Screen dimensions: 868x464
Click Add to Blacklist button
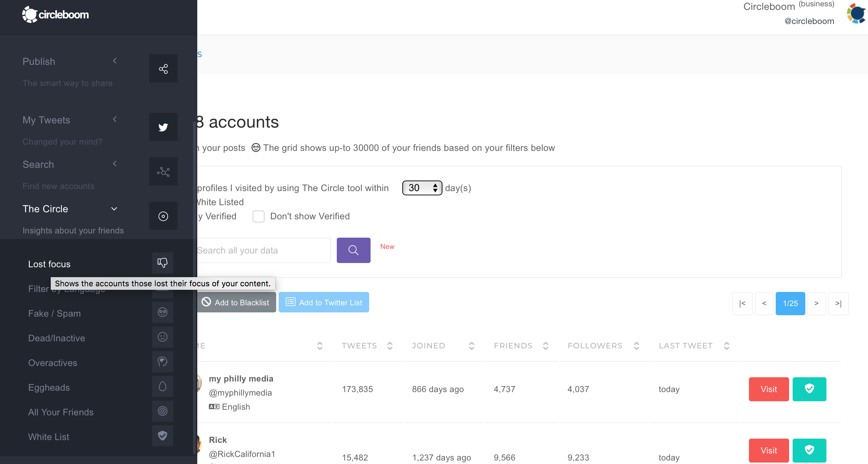236,303
